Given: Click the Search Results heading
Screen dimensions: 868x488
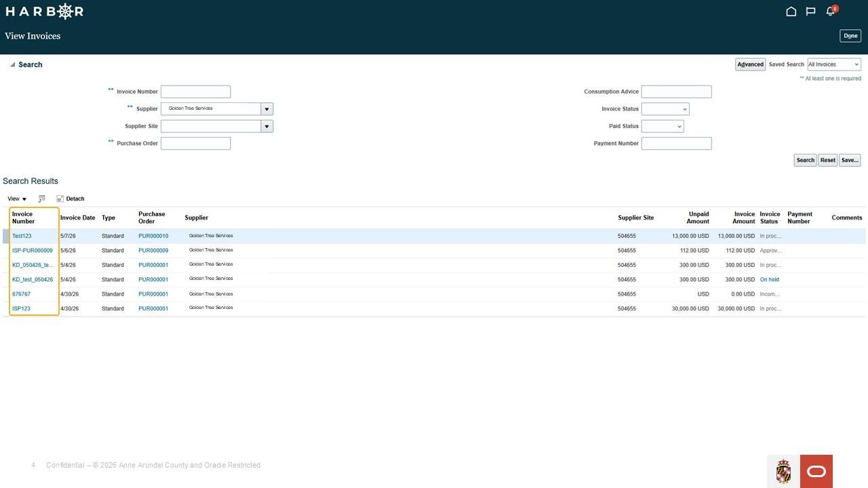Looking at the screenshot, I should coord(31,181).
